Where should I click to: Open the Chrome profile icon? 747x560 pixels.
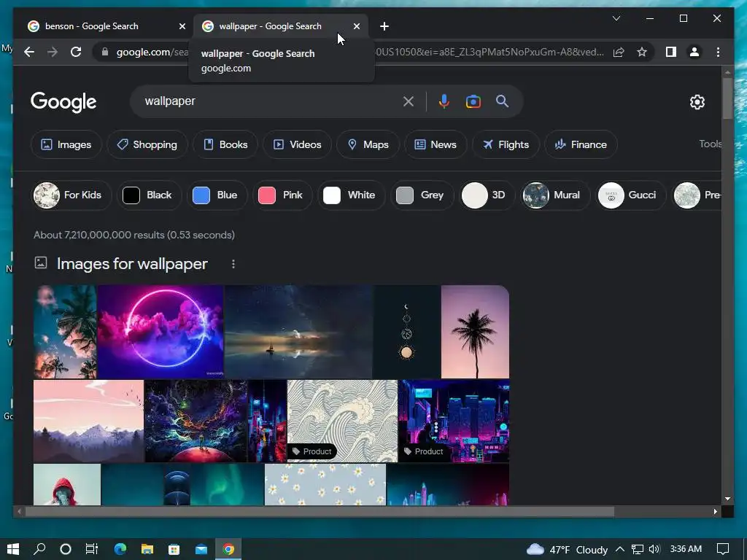tap(694, 52)
